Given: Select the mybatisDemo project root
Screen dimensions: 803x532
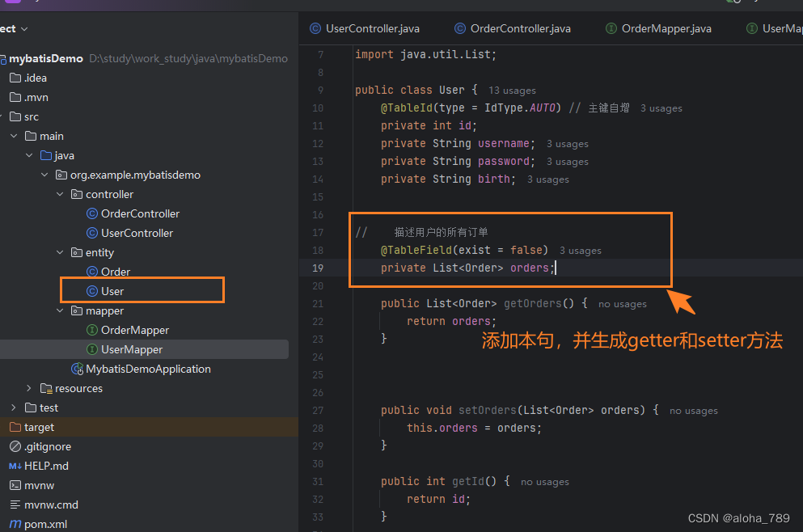Looking at the screenshot, I should [x=45, y=59].
